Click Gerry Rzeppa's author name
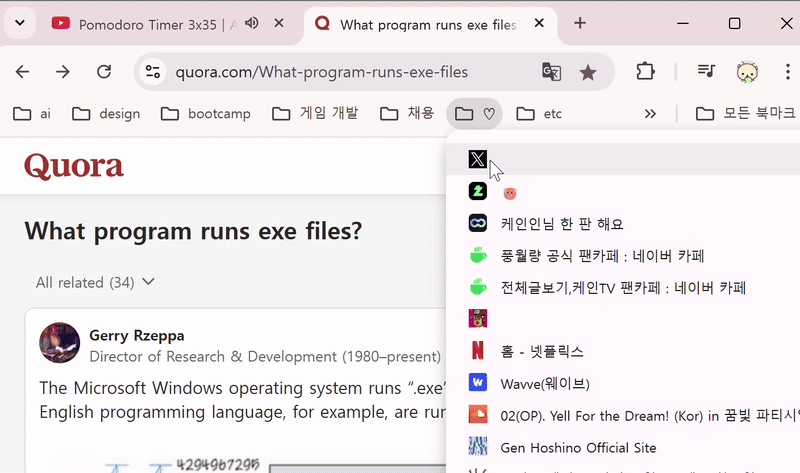The image size is (800, 473). tap(137, 336)
